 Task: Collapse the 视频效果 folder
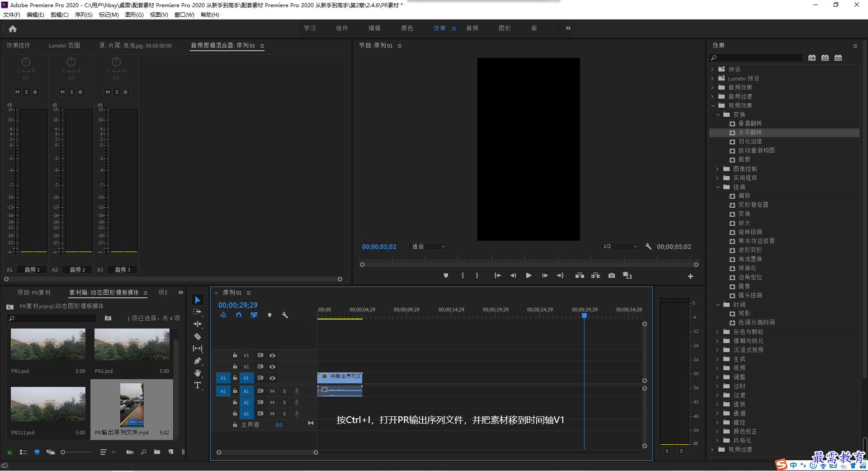pyautogui.click(x=713, y=105)
